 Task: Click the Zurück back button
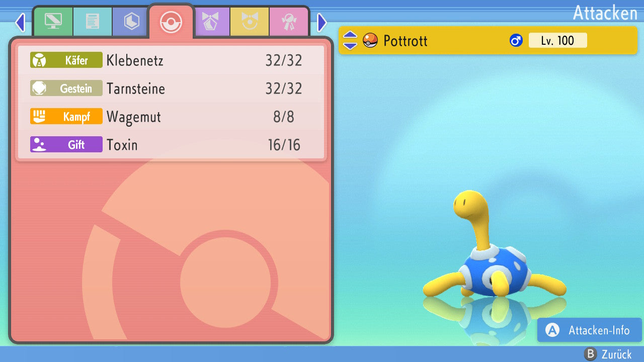[x=608, y=354]
